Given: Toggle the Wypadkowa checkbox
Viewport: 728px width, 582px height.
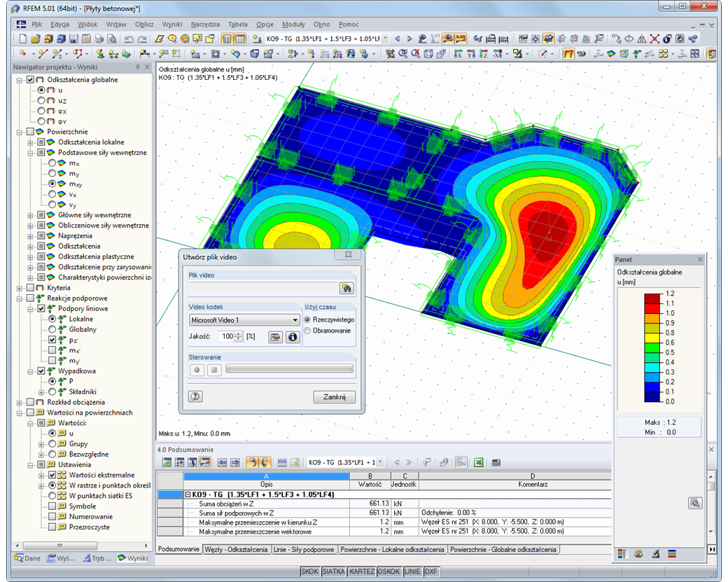Looking at the screenshot, I should [x=41, y=371].
